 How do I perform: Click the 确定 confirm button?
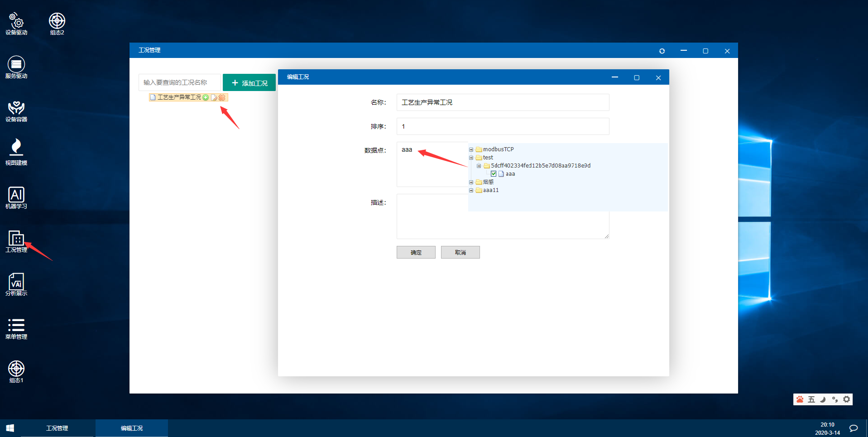(x=416, y=252)
